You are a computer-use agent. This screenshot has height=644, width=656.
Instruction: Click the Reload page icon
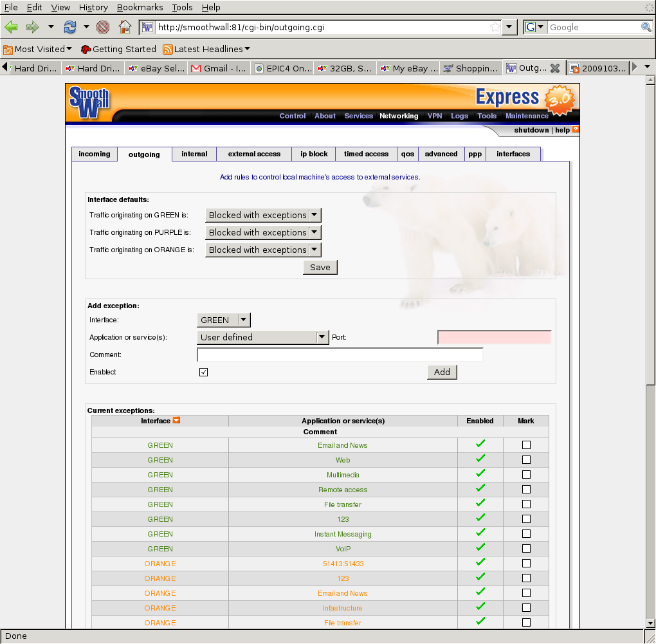(69, 27)
